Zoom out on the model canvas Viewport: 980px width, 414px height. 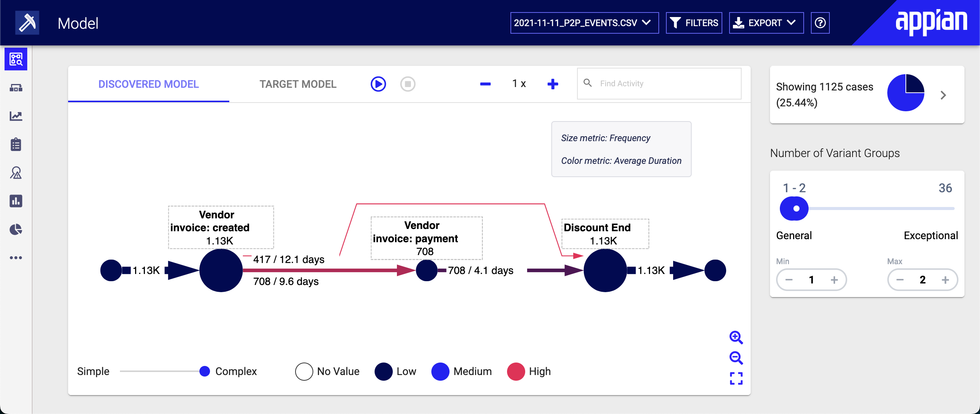point(736,358)
